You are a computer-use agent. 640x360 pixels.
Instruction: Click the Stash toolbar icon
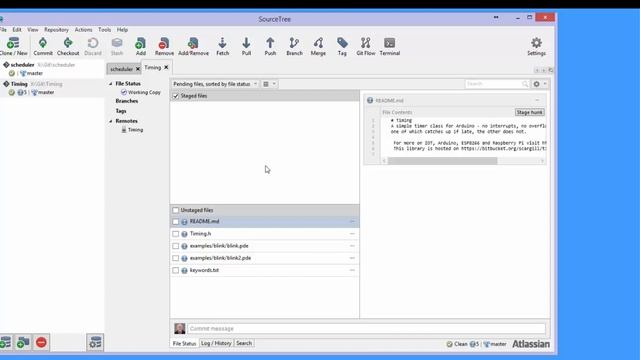(x=117, y=46)
